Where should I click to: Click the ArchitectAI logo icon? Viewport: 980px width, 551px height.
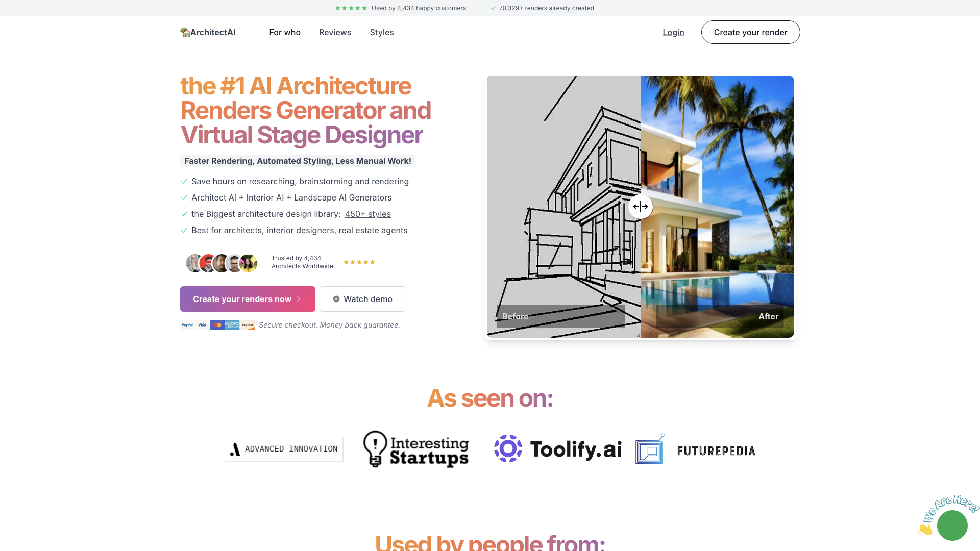[184, 32]
